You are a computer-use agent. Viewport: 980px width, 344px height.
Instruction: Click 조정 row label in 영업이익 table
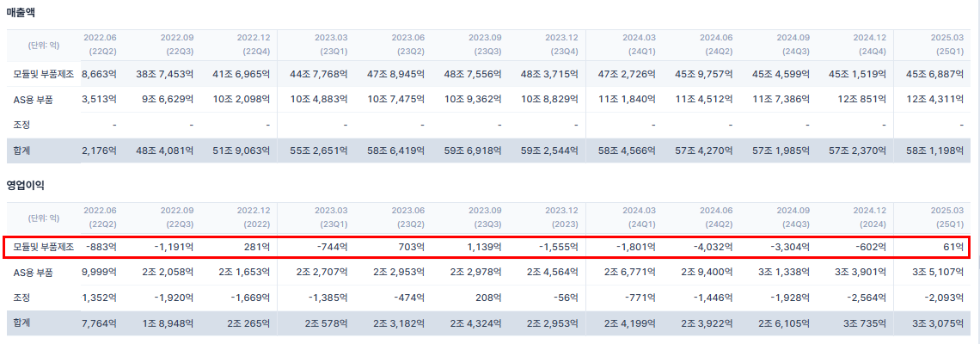21,298
